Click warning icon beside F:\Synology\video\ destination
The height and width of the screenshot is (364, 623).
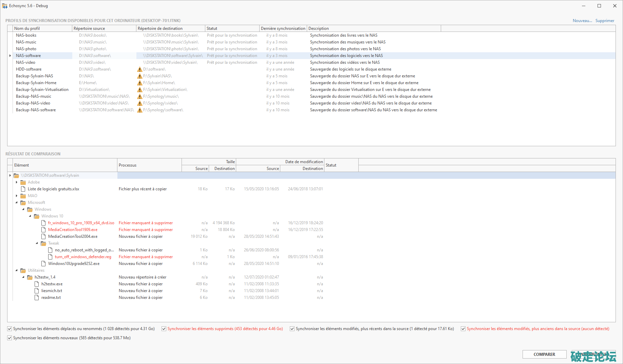139,103
